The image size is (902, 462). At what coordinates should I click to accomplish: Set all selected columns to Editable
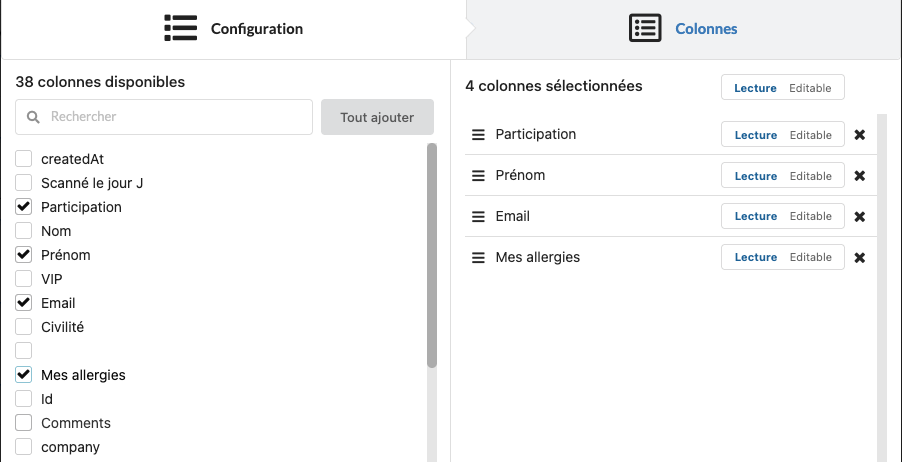coord(810,88)
